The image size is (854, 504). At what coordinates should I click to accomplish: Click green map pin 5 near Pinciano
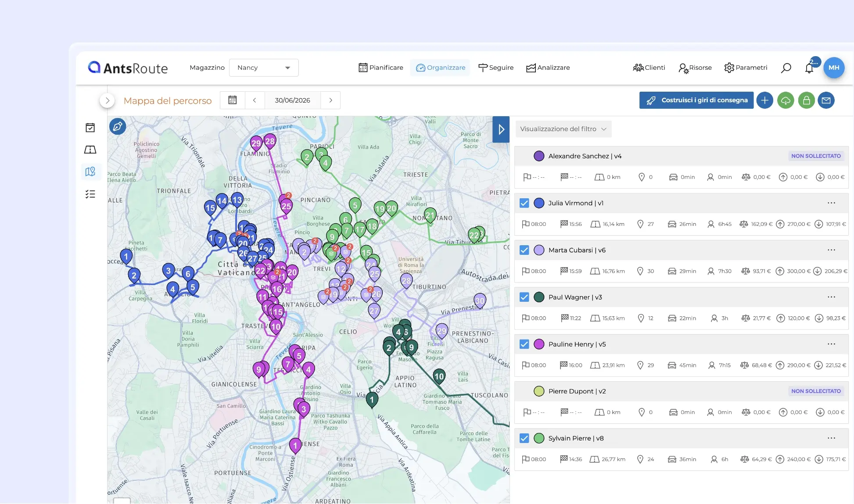point(355,205)
